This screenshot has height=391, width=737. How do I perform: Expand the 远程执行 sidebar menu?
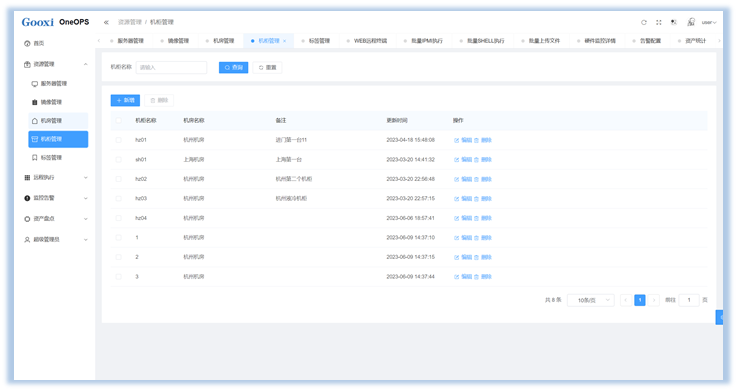(x=56, y=178)
